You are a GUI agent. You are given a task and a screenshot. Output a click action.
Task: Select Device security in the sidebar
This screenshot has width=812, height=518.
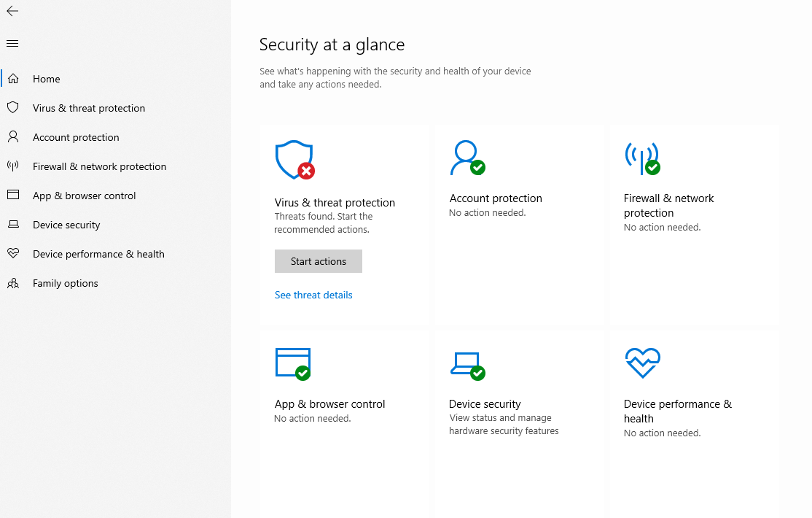66,225
